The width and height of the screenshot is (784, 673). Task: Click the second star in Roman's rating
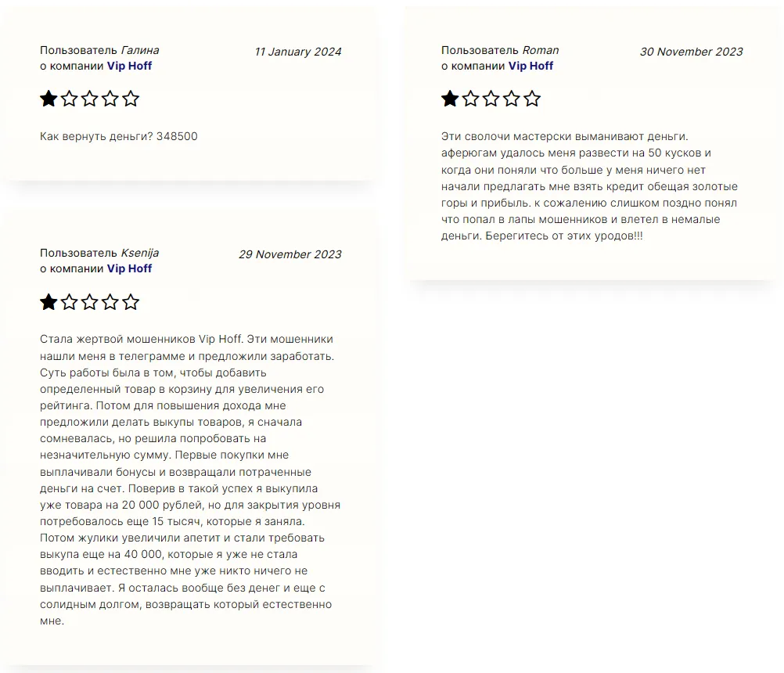pyautogui.click(x=470, y=99)
